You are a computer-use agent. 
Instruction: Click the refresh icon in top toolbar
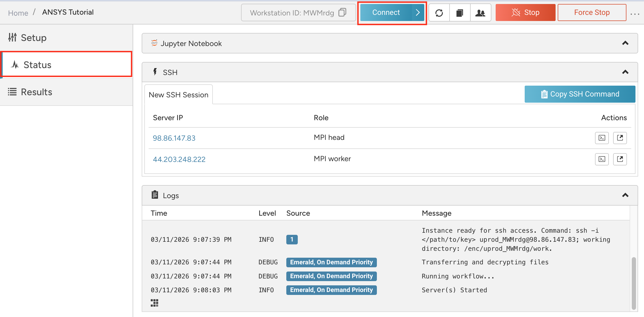[x=439, y=13]
